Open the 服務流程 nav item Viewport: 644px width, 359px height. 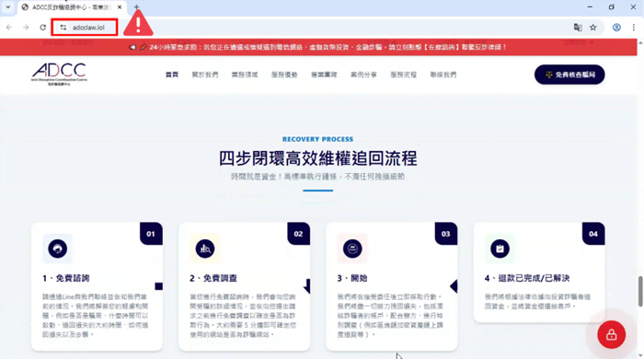coord(403,75)
